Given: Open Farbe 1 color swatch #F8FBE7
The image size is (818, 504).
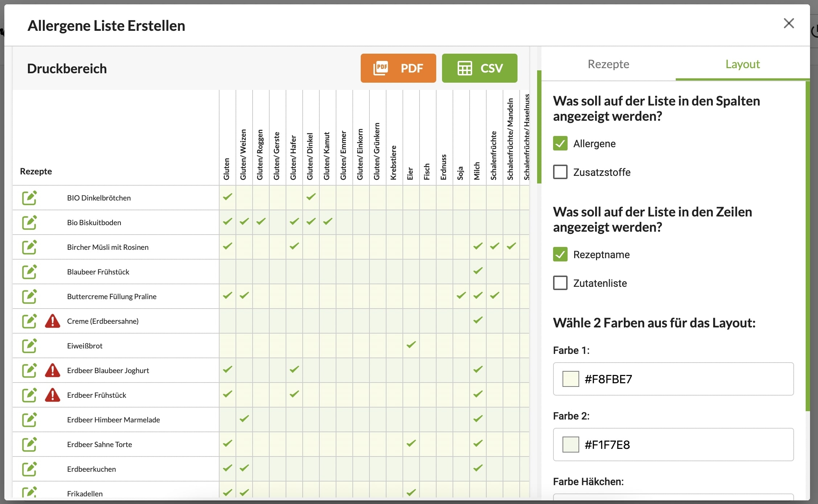Looking at the screenshot, I should 570,379.
